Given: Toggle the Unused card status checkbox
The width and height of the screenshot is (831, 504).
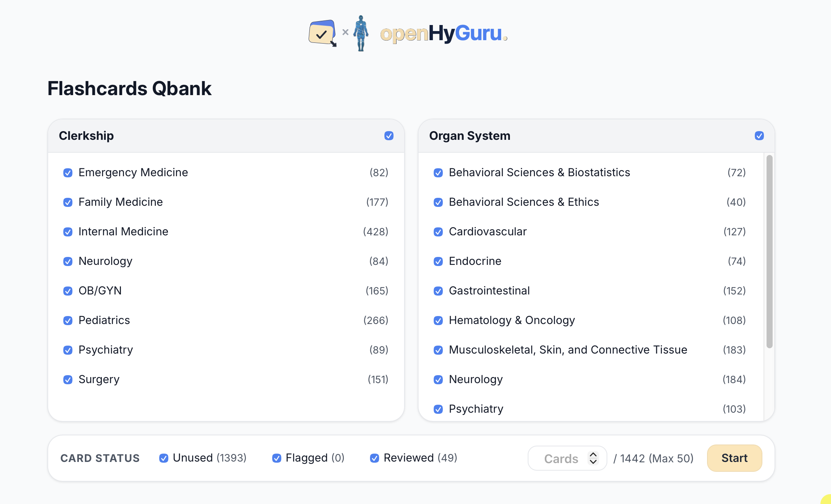Looking at the screenshot, I should tap(164, 458).
